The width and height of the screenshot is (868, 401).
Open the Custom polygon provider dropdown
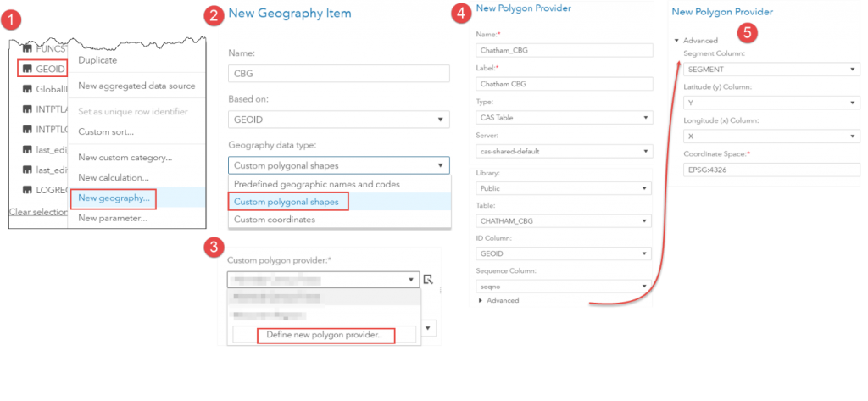tap(323, 280)
